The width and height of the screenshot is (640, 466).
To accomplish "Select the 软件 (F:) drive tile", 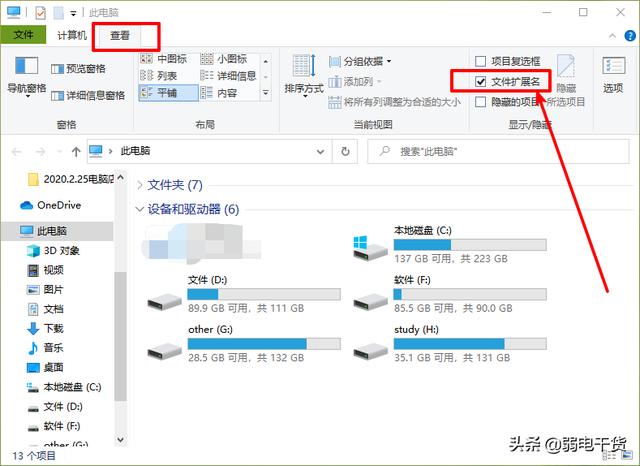I will point(449,295).
